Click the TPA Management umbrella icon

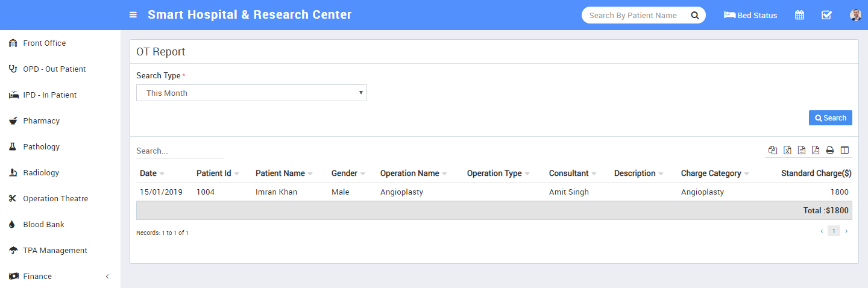coord(13,251)
